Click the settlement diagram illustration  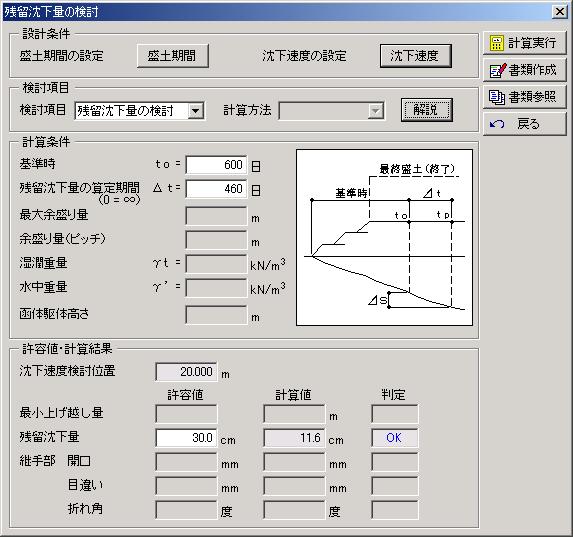tap(384, 237)
